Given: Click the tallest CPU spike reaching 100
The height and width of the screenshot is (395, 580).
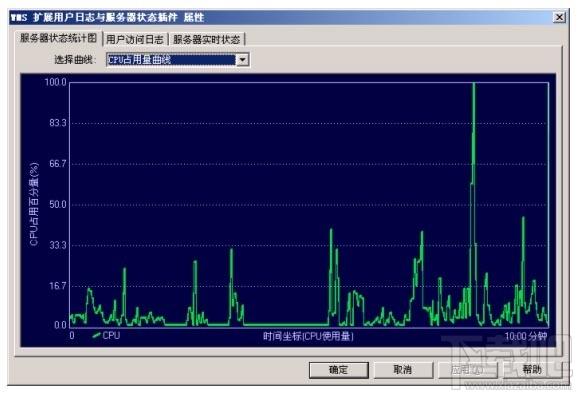Looking at the screenshot, I should pos(473,148).
